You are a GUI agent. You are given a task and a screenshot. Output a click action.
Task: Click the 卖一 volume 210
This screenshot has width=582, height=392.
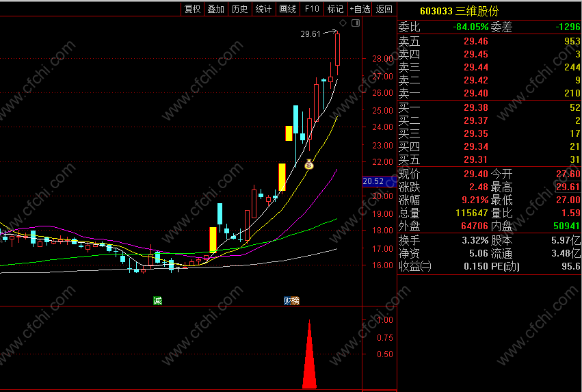point(572,93)
